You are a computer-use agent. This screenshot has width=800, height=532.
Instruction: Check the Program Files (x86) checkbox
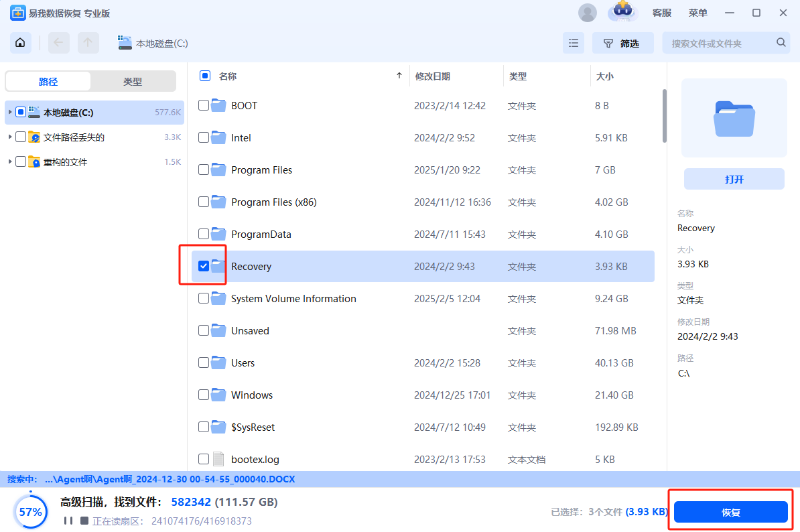pos(204,202)
